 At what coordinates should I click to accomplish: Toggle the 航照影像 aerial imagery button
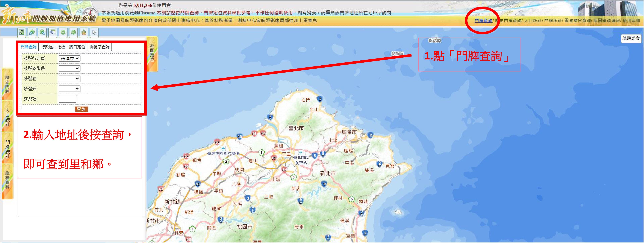(x=631, y=38)
